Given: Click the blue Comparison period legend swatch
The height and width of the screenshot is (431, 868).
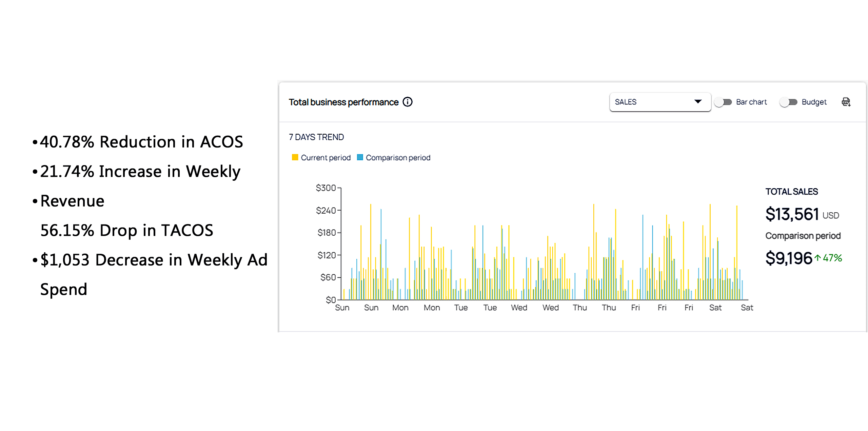Looking at the screenshot, I should pos(360,157).
